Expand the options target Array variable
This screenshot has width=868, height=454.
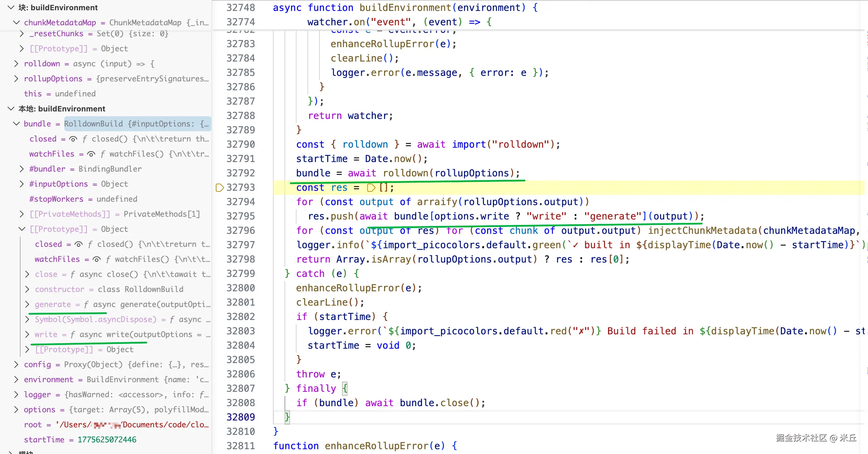[x=16, y=410]
